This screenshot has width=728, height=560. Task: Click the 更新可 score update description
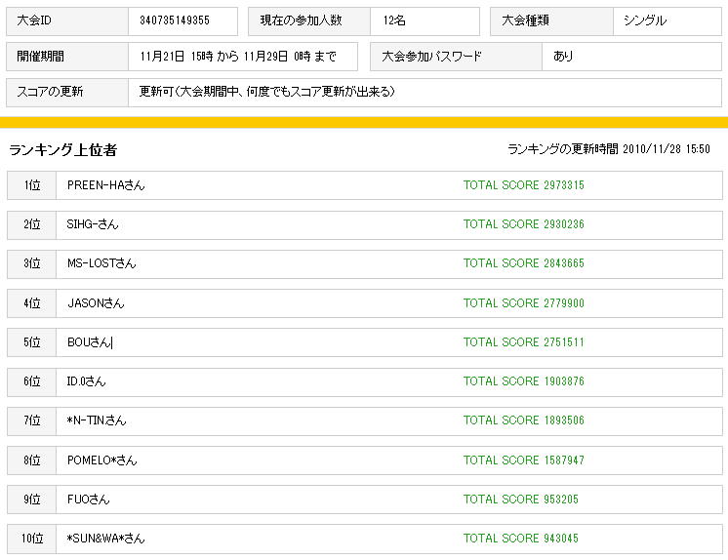click(266, 93)
